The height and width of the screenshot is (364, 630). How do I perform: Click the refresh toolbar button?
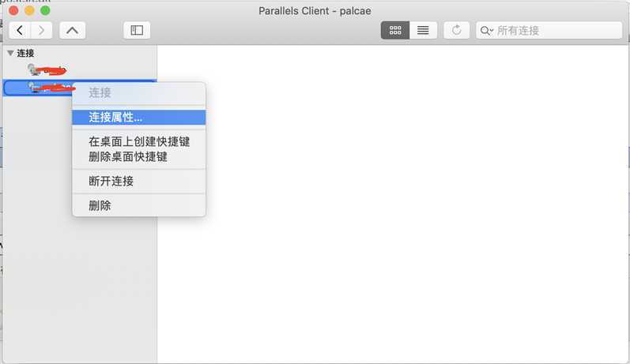point(456,30)
